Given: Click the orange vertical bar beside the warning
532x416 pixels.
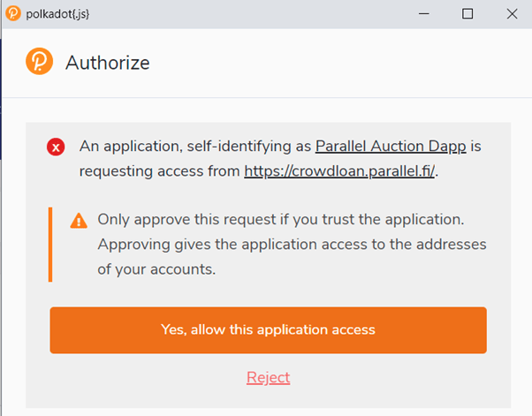Looking at the screenshot, I should tap(51, 244).
